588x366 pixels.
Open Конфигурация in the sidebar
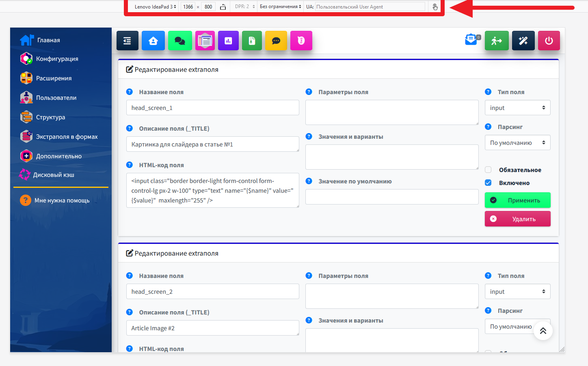pyautogui.click(x=57, y=59)
